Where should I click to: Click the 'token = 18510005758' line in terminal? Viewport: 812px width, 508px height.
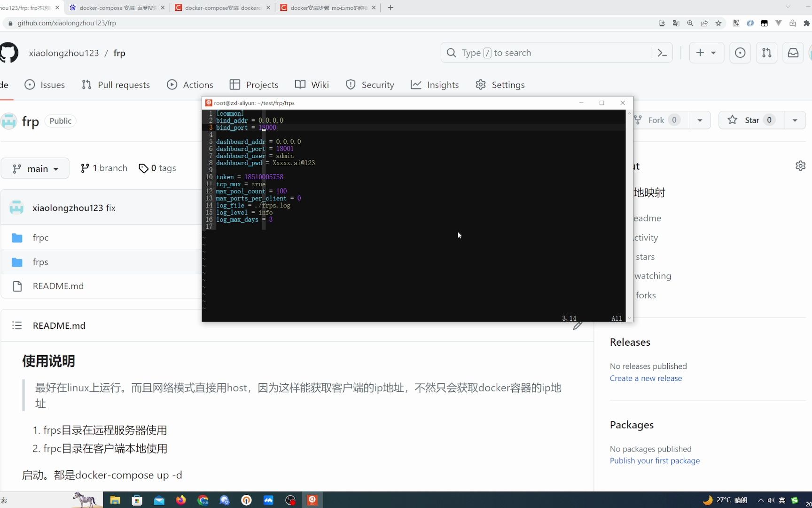point(250,177)
